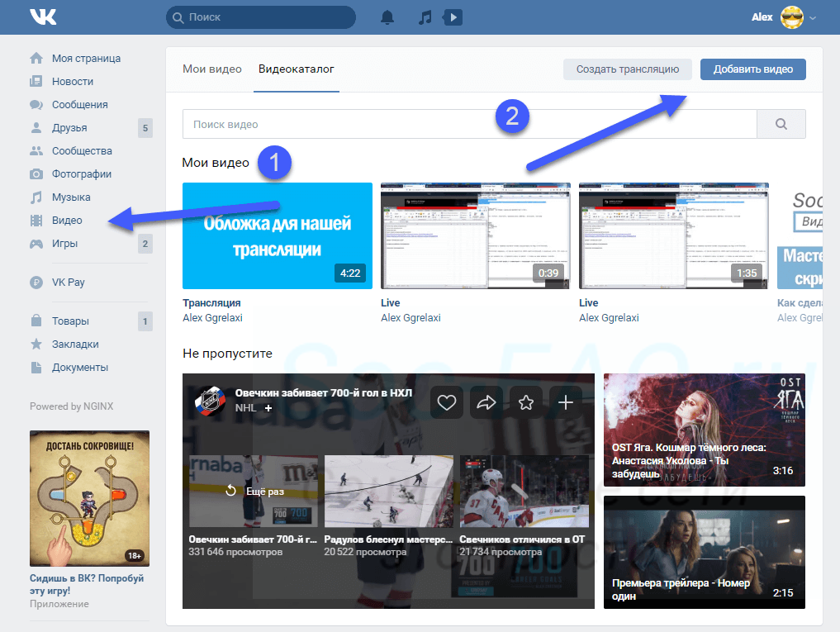Expand the Alex profile dropdown arrow
The width and height of the screenshot is (840, 632).
(x=813, y=17)
